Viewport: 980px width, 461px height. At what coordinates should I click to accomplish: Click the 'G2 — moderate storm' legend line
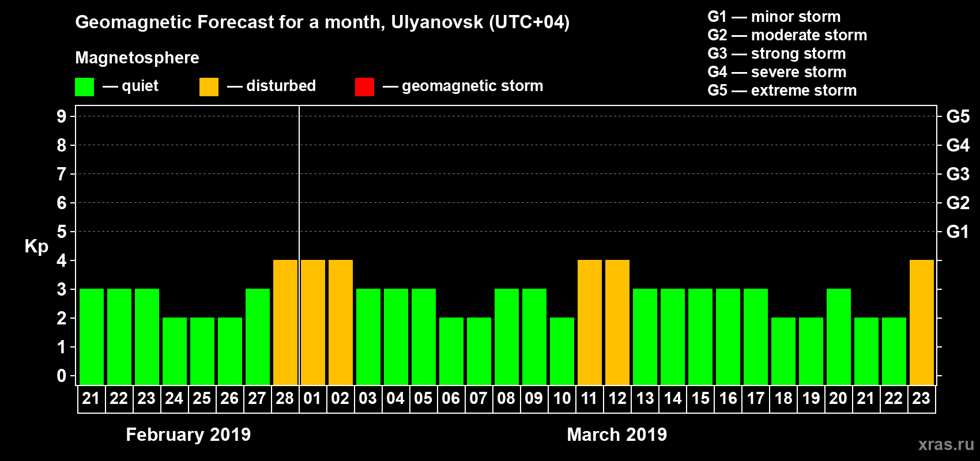tap(787, 35)
